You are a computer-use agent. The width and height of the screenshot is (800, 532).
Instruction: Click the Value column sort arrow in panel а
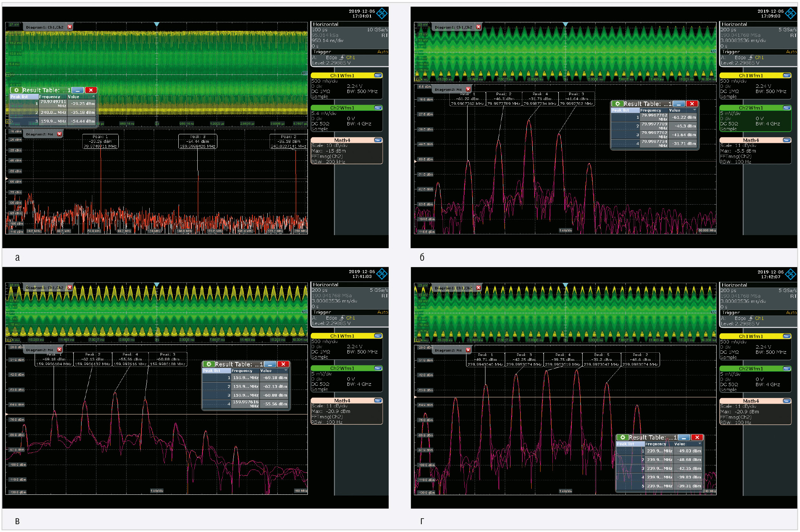coord(93,96)
